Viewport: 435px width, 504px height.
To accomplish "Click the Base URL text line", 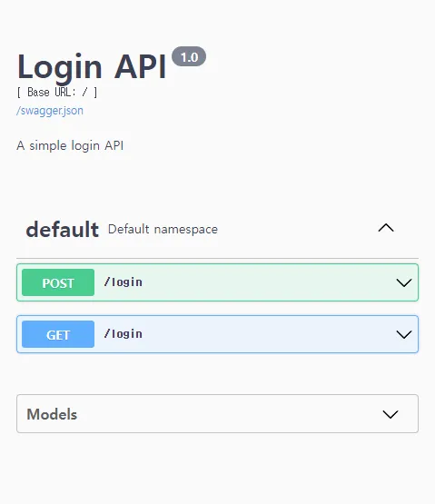I will point(57,93).
